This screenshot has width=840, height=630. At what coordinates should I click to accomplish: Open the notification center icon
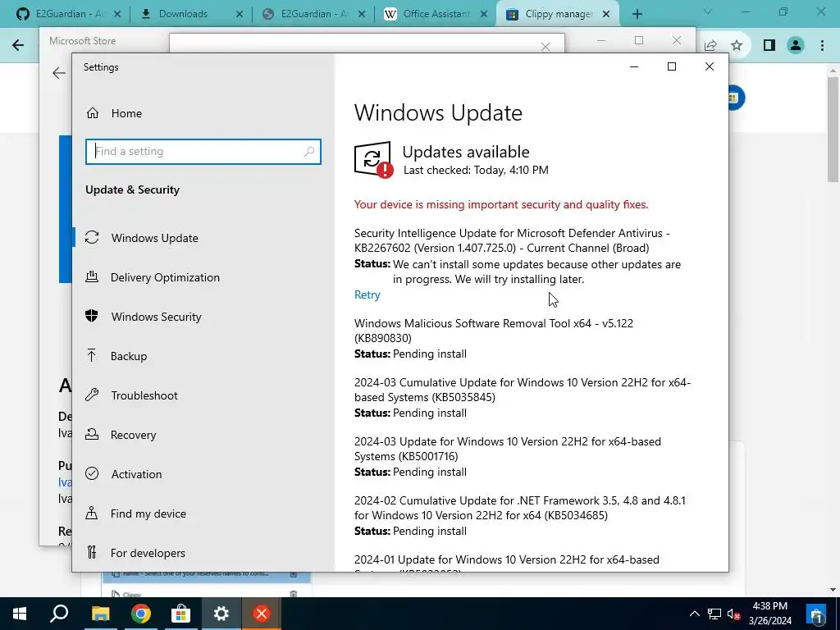(816, 614)
